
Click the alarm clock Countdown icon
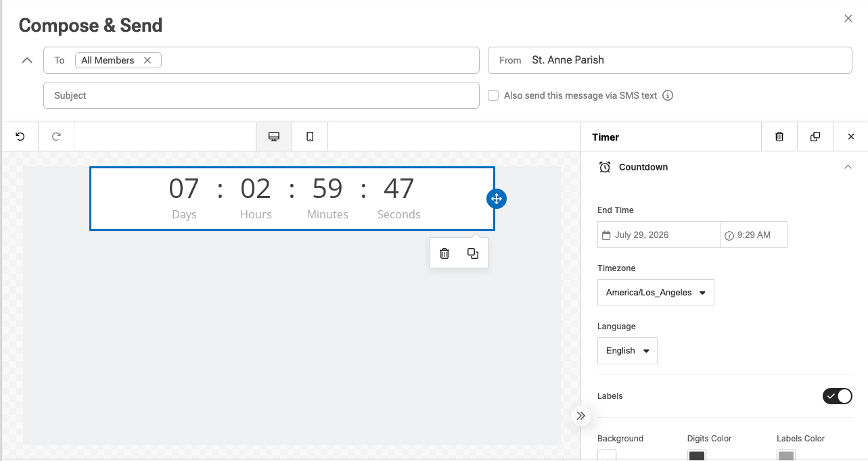[605, 167]
